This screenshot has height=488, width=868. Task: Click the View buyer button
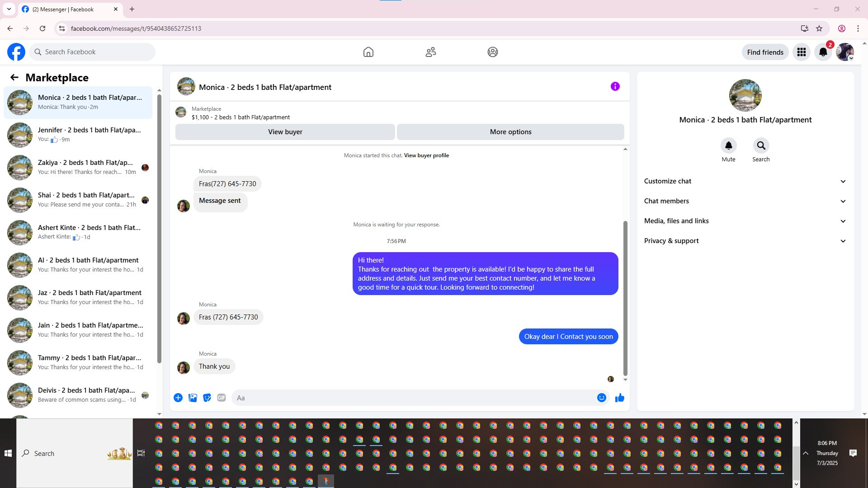point(285,132)
